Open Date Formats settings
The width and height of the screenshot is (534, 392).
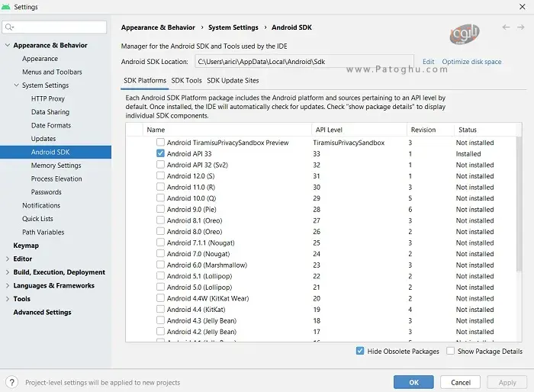(x=51, y=125)
